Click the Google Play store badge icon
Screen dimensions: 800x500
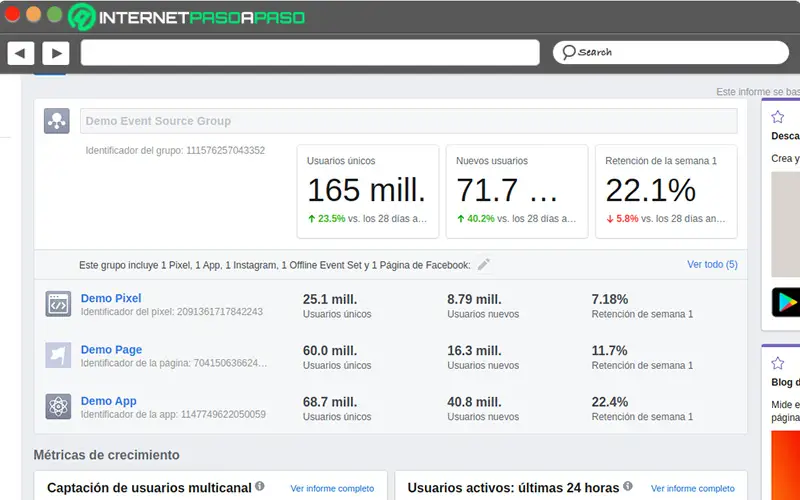click(x=786, y=303)
